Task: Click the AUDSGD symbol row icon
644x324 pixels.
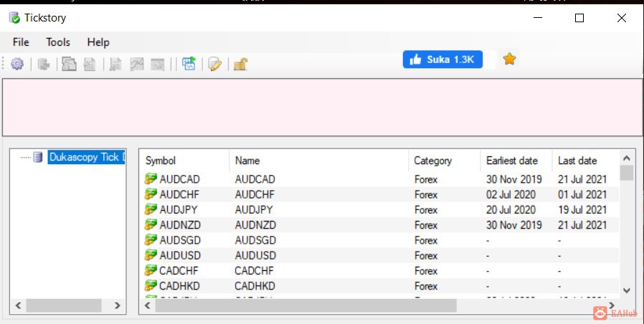Action: click(151, 240)
